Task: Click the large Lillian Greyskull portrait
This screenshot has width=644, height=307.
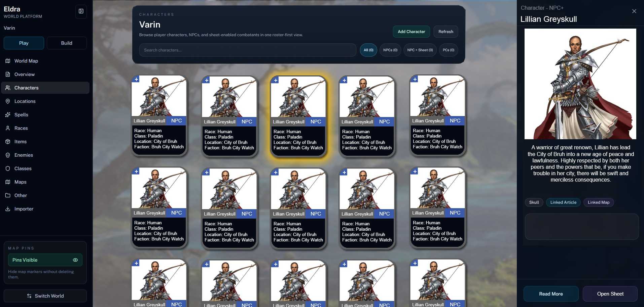Action: tap(580, 84)
